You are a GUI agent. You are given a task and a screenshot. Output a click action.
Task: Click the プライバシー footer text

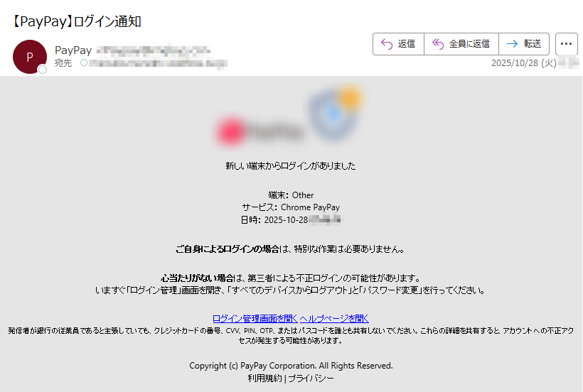click(311, 379)
